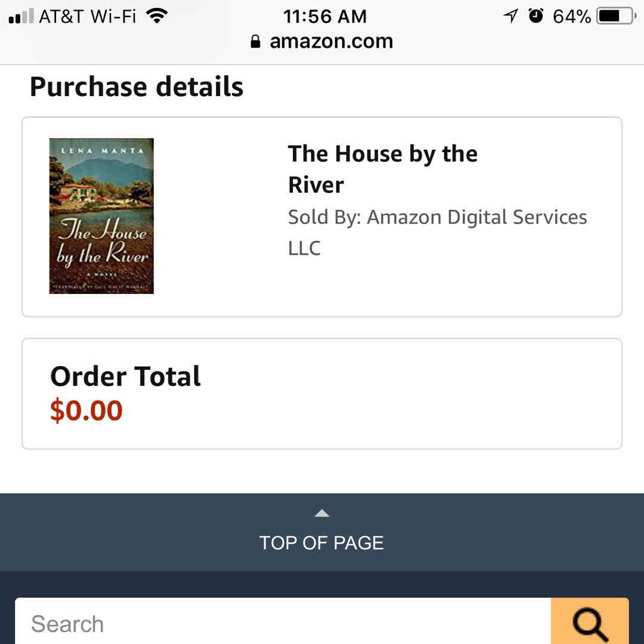Click the location services arrow icon
Viewport: 644px width, 644px height.
[x=510, y=16]
